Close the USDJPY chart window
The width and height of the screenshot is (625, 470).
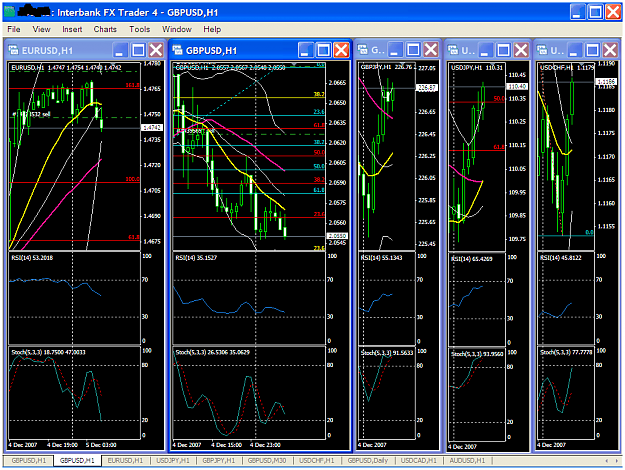pyautogui.click(x=521, y=50)
